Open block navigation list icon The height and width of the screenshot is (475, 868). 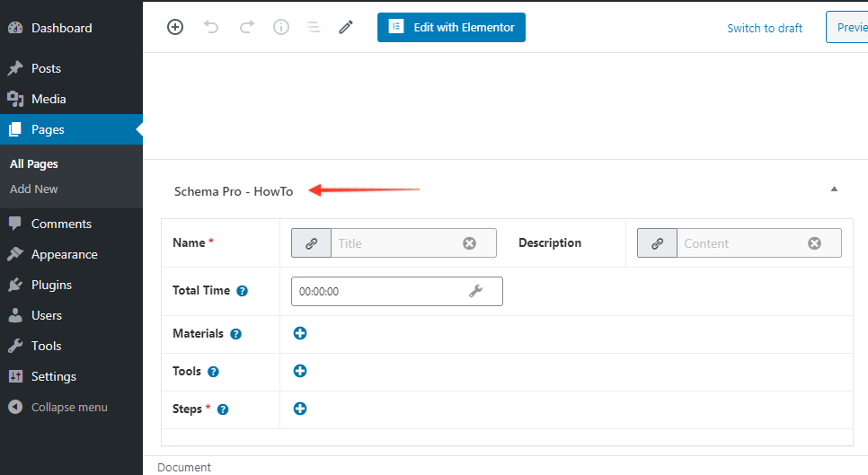coord(314,27)
